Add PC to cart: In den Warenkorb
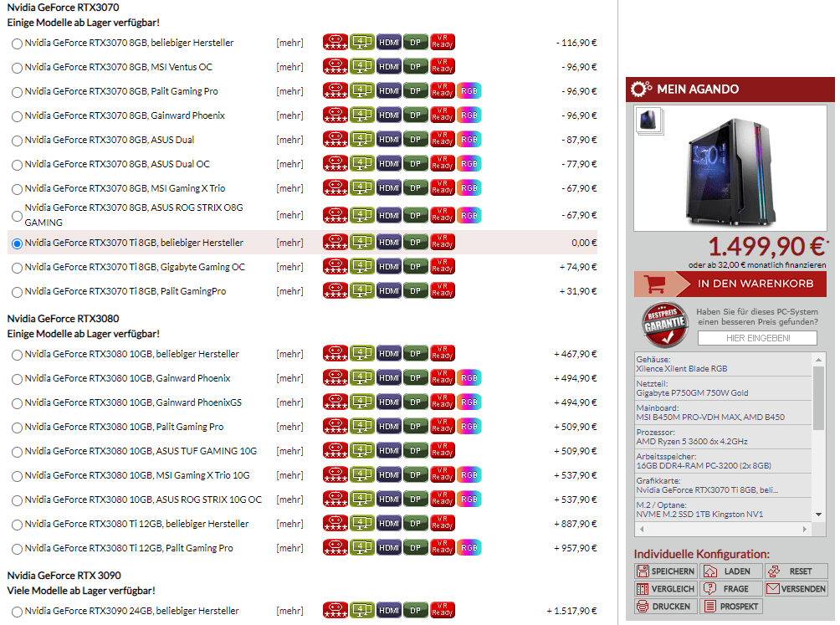 pos(730,284)
